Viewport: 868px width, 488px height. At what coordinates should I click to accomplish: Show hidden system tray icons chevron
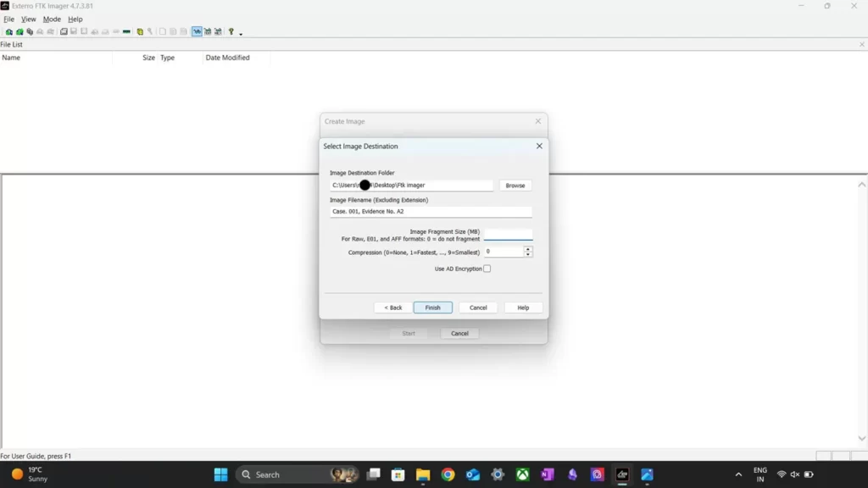[x=738, y=475]
